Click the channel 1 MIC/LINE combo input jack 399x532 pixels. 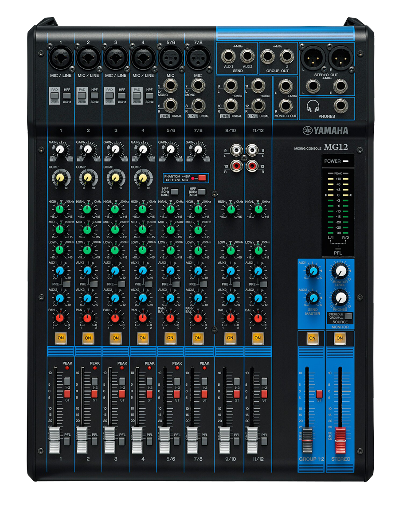pos(61,58)
